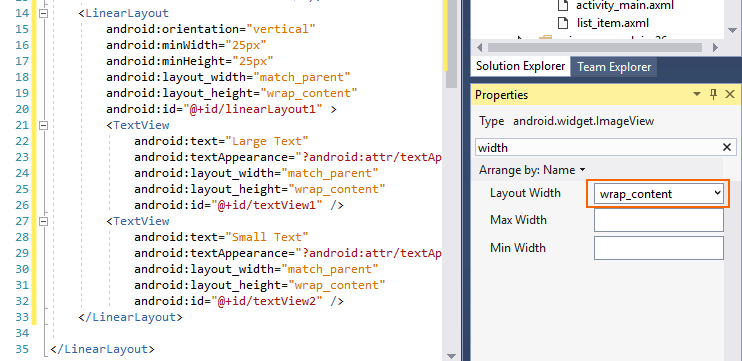Click the Min Width property label
The width and height of the screenshot is (742, 361).
point(518,248)
